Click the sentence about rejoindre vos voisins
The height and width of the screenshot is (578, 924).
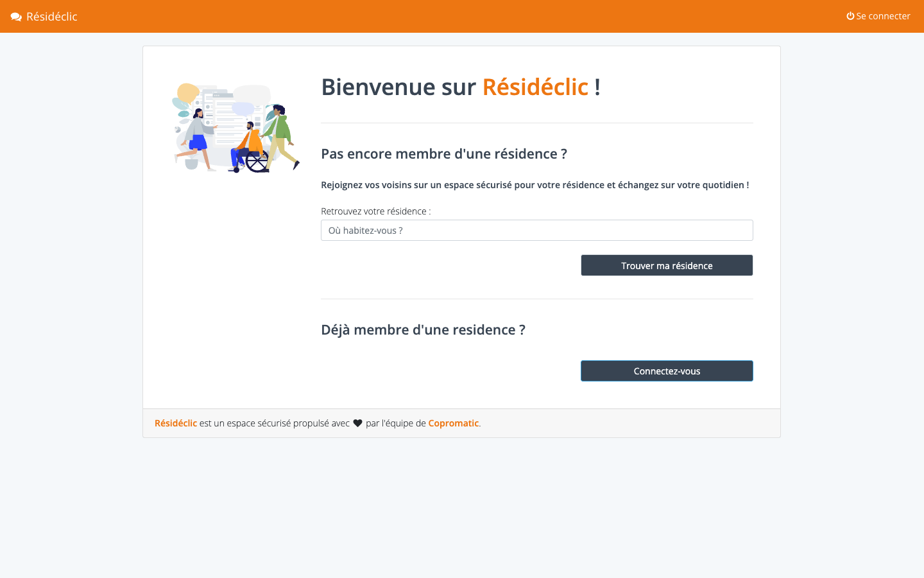click(535, 184)
